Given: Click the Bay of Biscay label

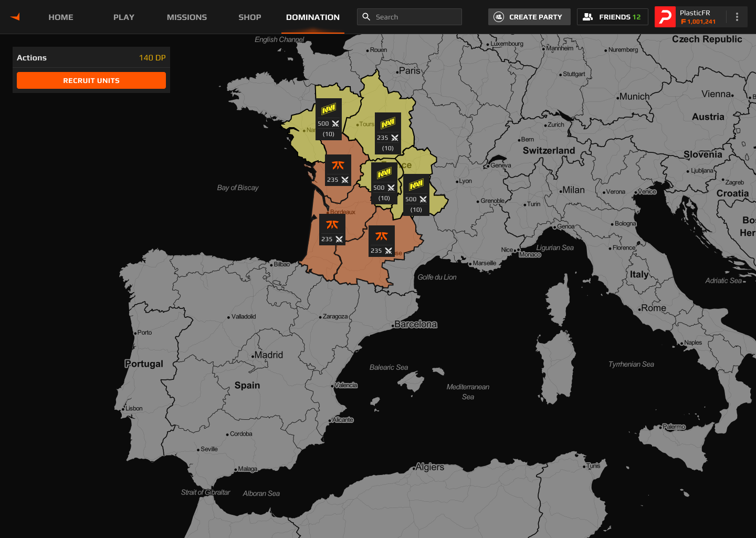Looking at the screenshot, I should (x=238, y=188).
